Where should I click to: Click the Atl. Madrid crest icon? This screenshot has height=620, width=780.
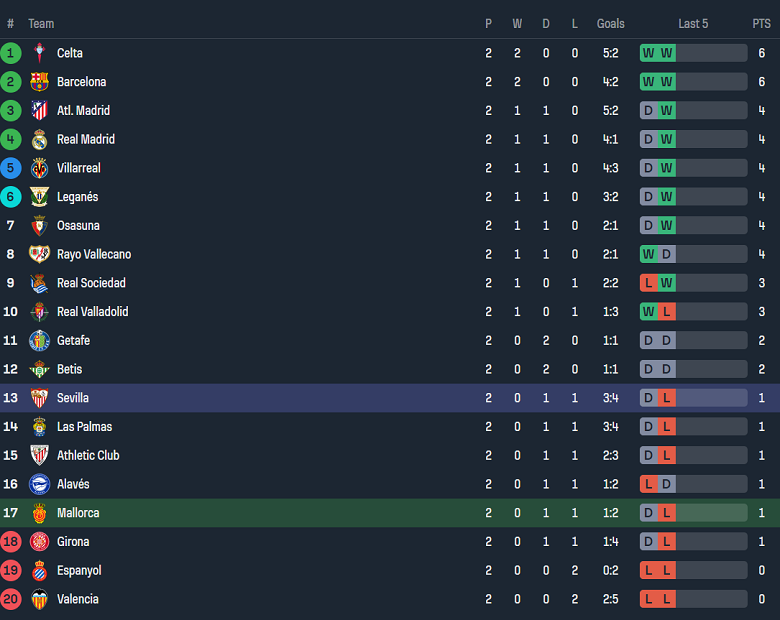(x=39, y=111)
